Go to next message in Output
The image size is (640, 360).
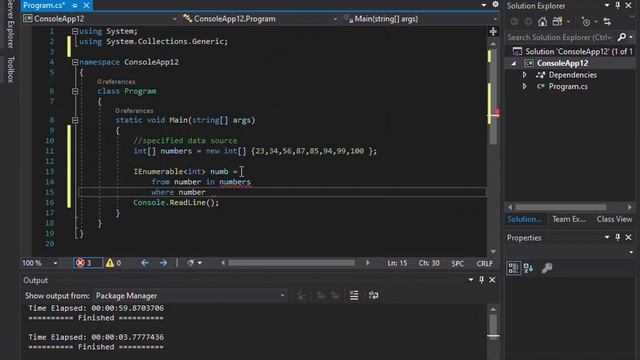(335, 295)
